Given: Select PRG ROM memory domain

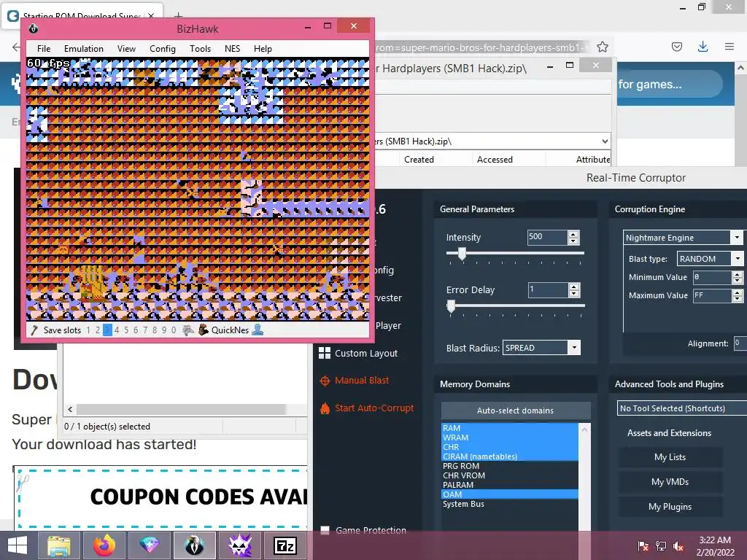Looking at the screenshot, I should (x=510, y=466).
